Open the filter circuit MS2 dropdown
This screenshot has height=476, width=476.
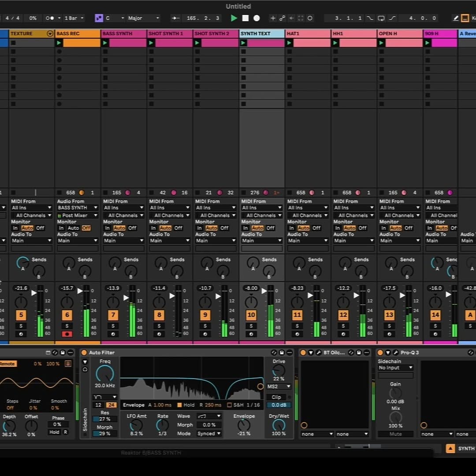tap(279, 387)
